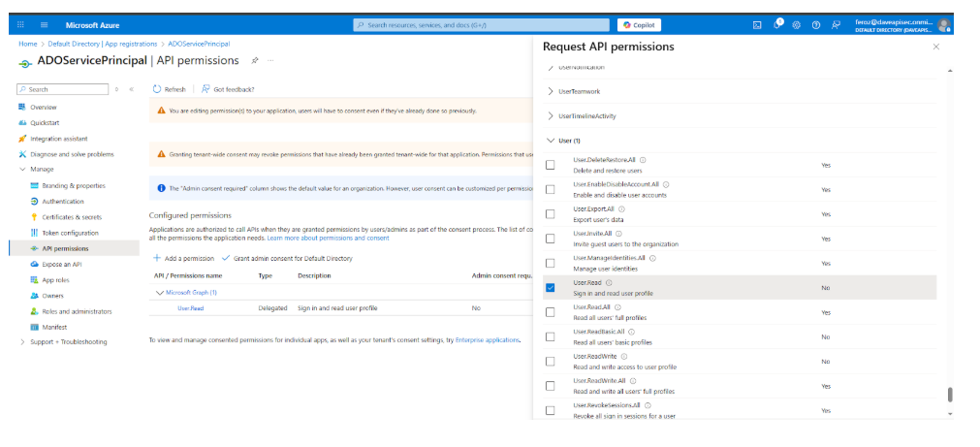Screen dimensions: 980x447
Task: Check the User.ReadWrite.All checkbox
Action: pos(551,386)
